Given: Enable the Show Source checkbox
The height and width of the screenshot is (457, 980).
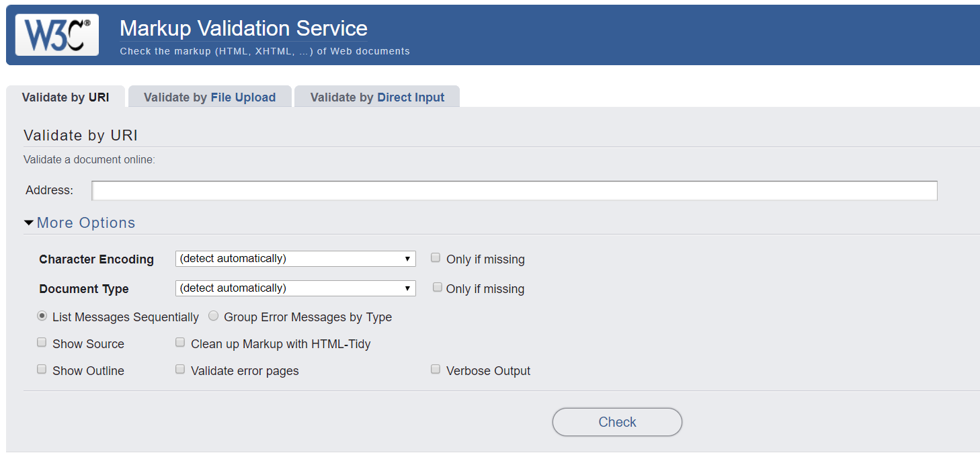Looking at the screenshot, I should point(42,342).
